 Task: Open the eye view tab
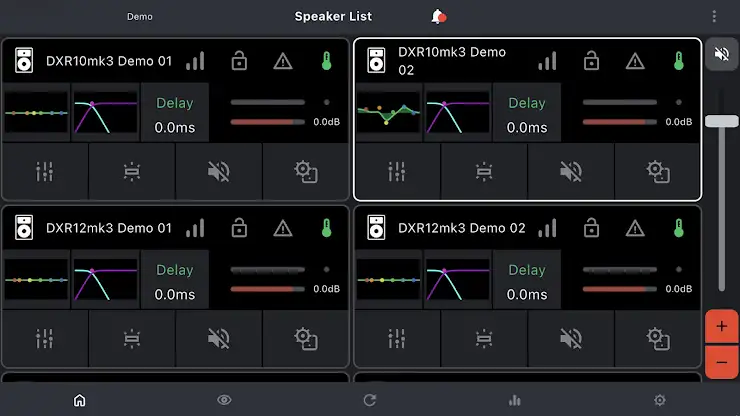click(224, 400)
